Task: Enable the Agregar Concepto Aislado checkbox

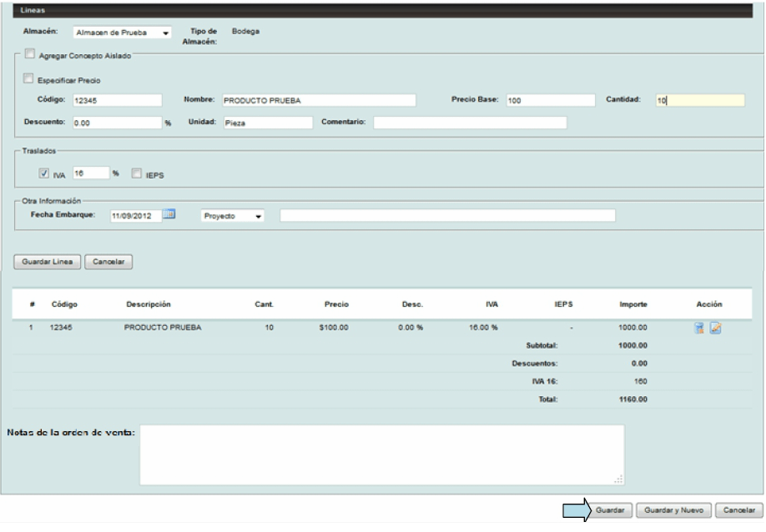Action: [x=31, y=55]
